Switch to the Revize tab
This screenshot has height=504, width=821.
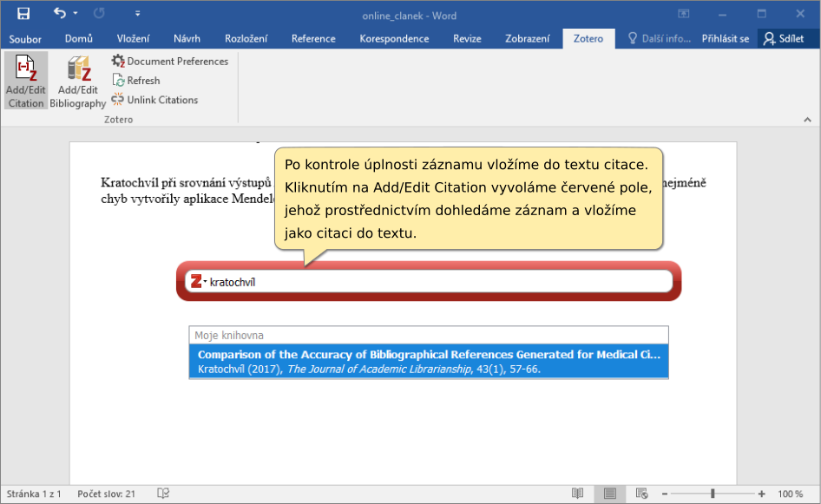pyautogui.click(x=467, y=39)
